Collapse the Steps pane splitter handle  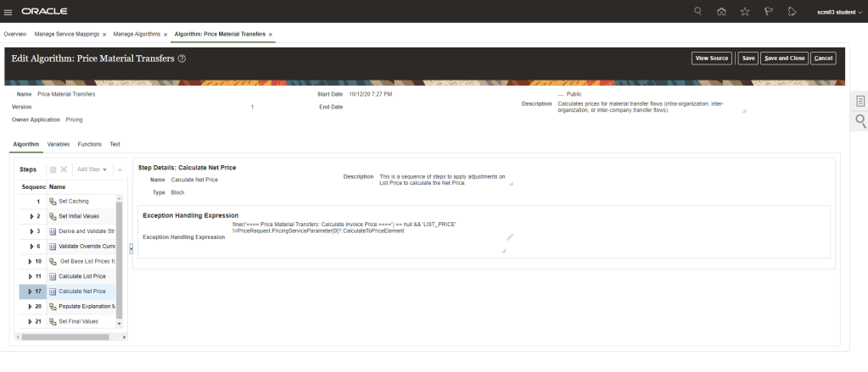click(x=131, y=247)
